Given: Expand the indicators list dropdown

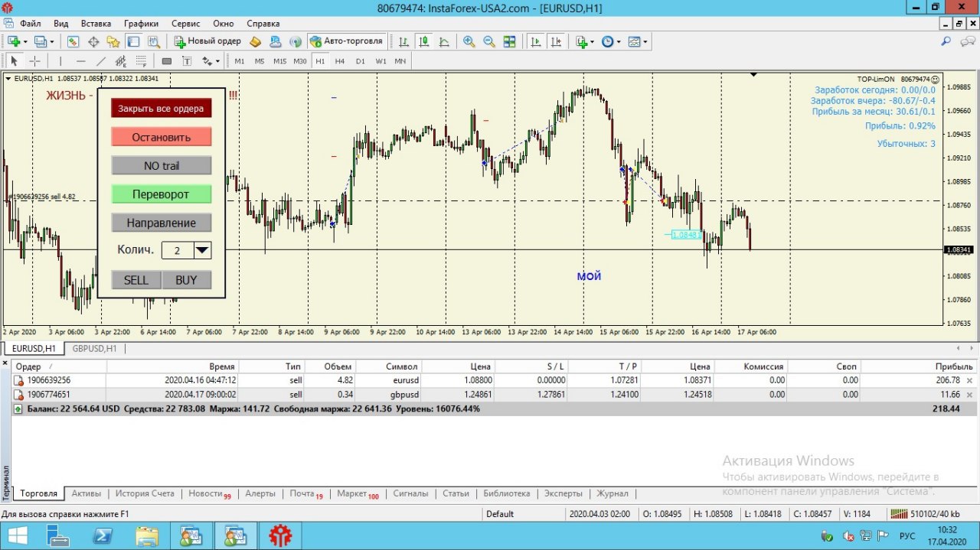Looking at the screenshot, I should pos(593,41).
